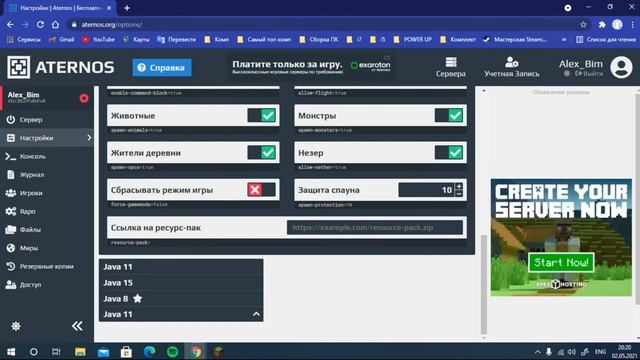Screen dimensions: 640x360
Task: Toggle the Животные switch off
Action: (262, 116)
